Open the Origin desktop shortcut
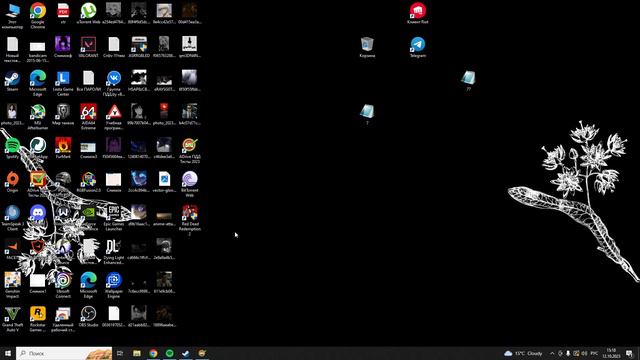 [x=12, y=181]
